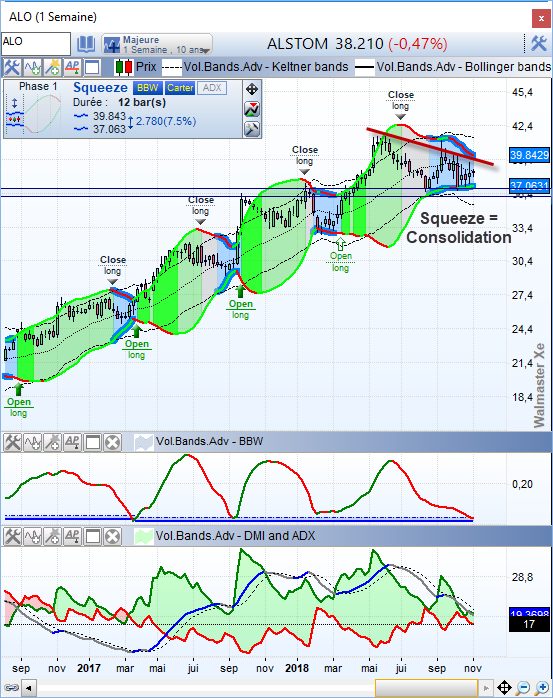Click the window icon in DMI and ADX panel
The height and width of the screenshot is (698, 553).
[x=93, y=536]
